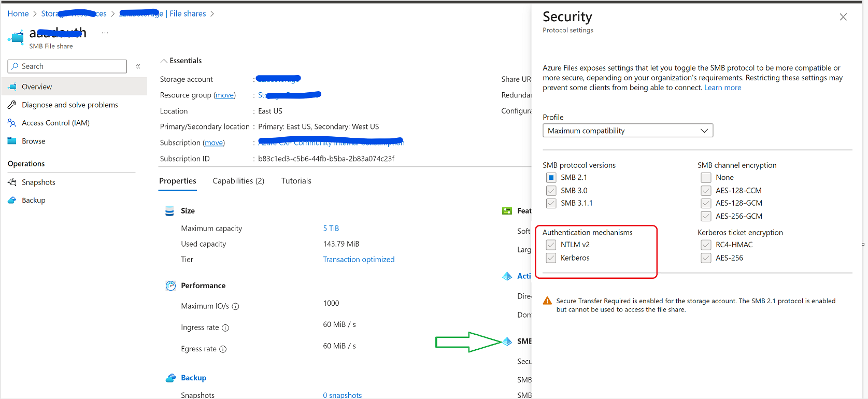The width and height of the screenshot is (868, 399).
Task: Click the Subscription move link
Action: pyautogui.click(x=214, y=143)
